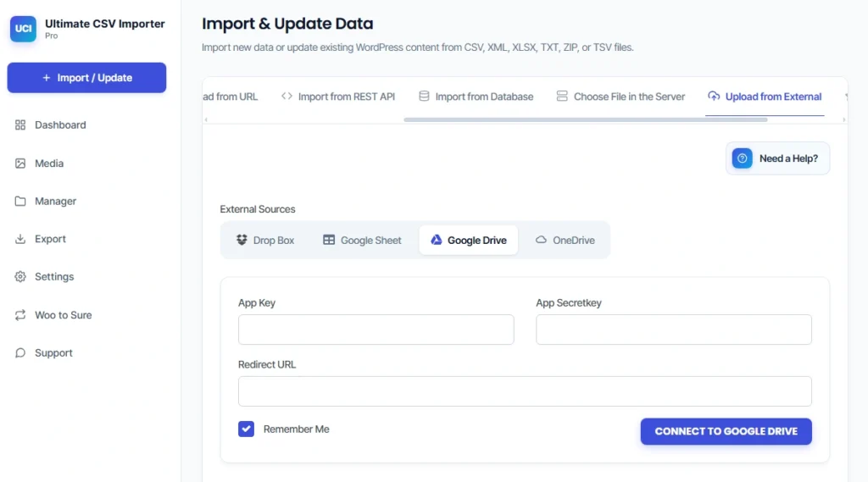Click the Connect to Google Drive button

coord(726,432)
